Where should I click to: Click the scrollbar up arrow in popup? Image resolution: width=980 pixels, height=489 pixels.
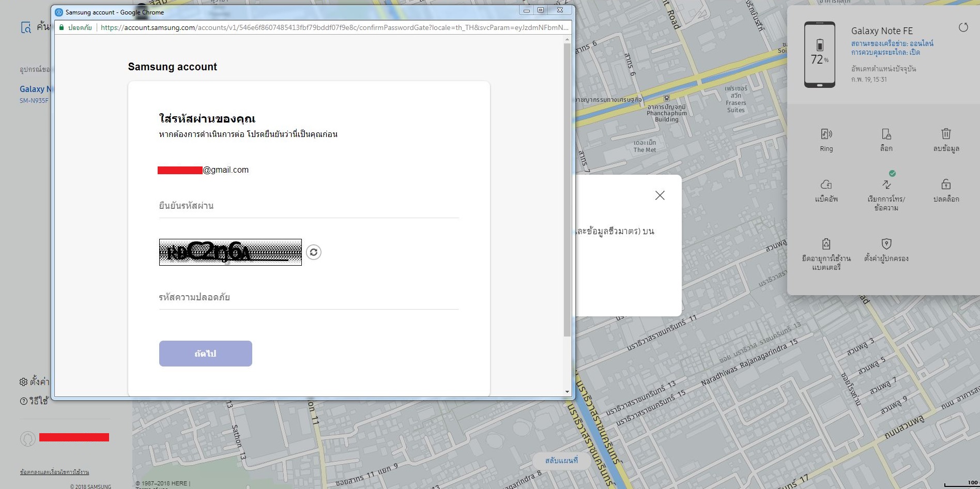pos(567,39)
